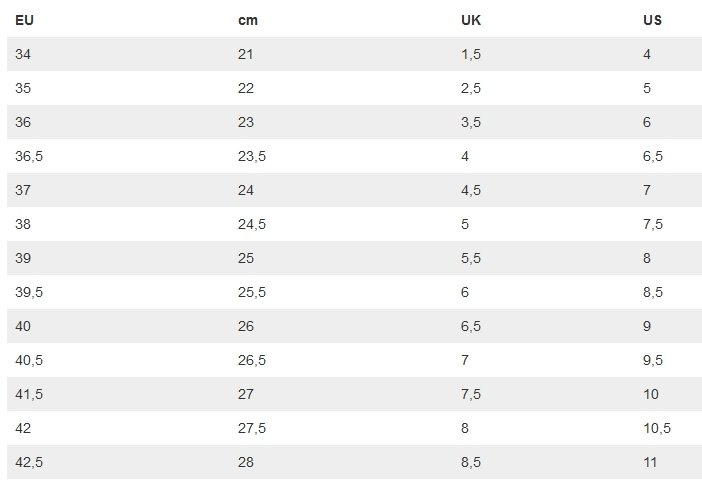The image size is (702, 488).
Task: Click the 28 cm value
Action: [x=246, y=462]
